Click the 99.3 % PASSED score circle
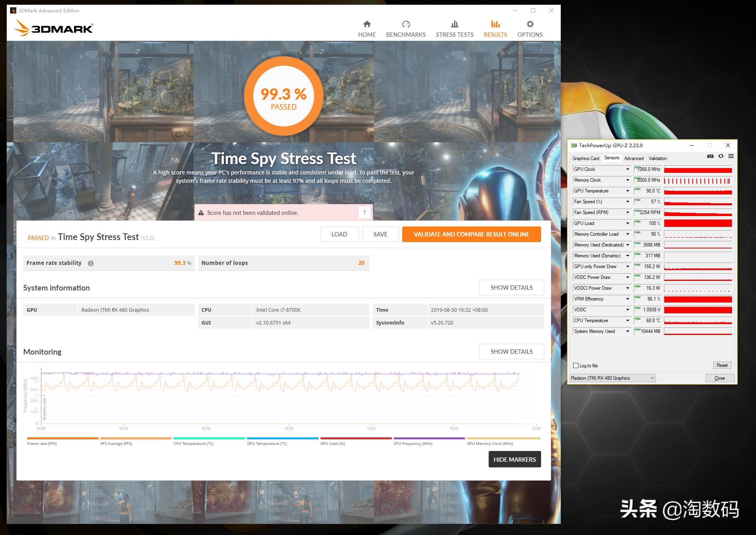 [x=283, y=96]
